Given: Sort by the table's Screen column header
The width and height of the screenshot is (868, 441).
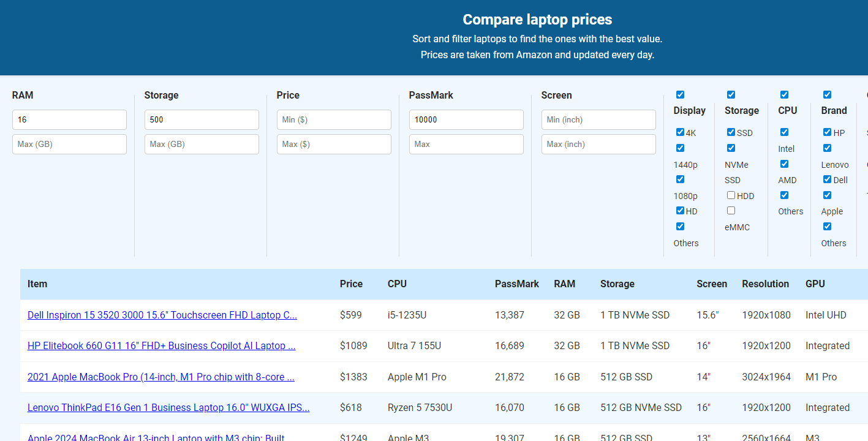Looking at the screenshot, I should coord(712,284).
